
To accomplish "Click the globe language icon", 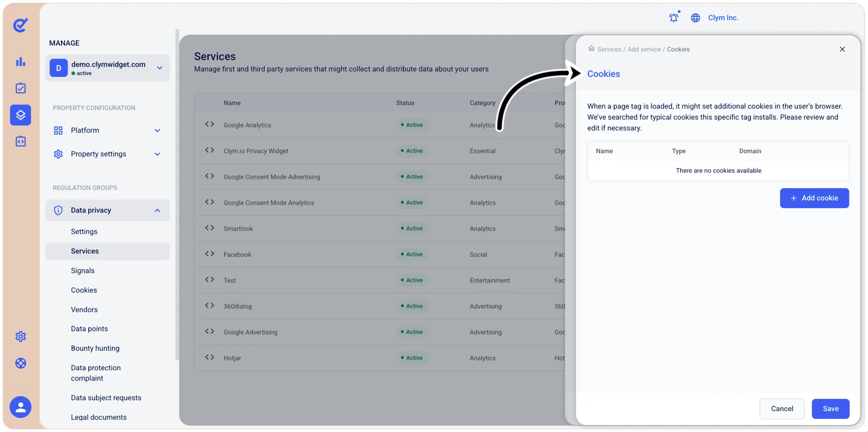I will (695, 18).
